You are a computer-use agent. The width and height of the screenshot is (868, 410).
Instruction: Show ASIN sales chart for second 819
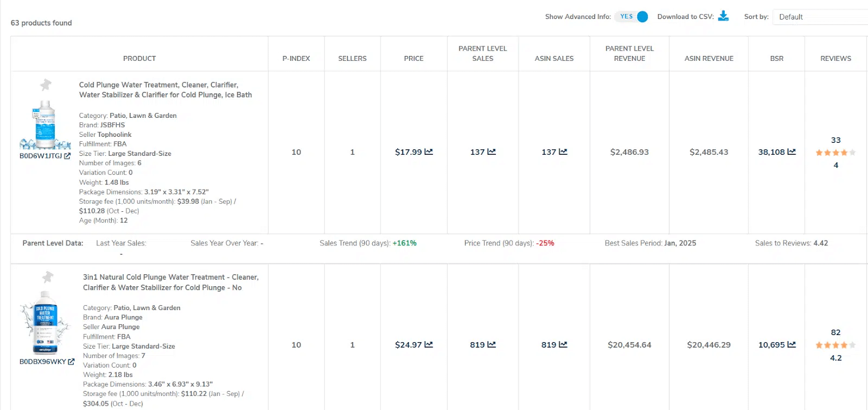563,345
